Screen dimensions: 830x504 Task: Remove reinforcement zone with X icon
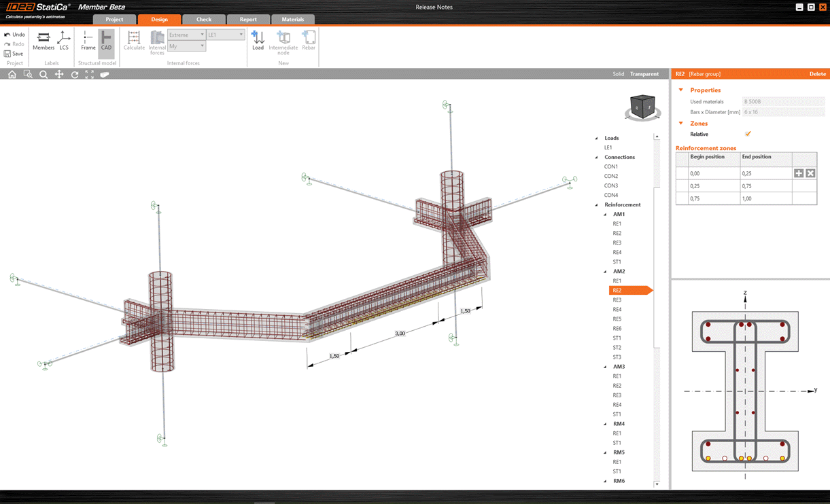810,173
